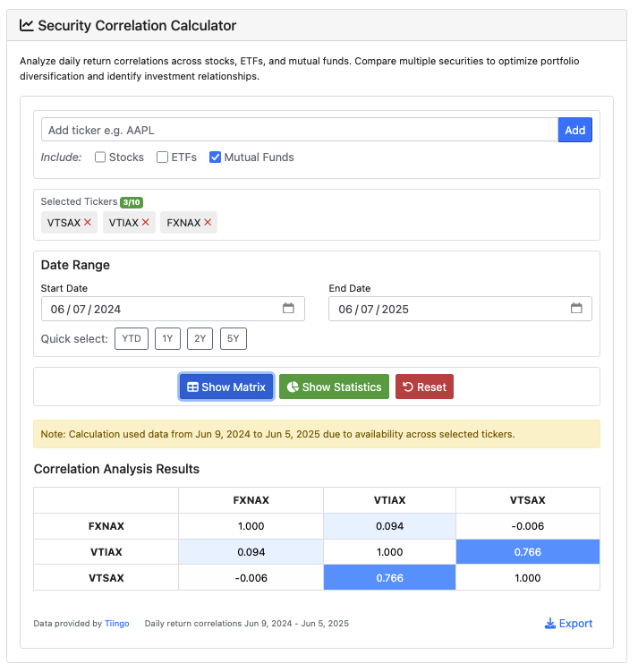638x672 pixels.
Task: Click the Show Matrix button
Action: tap(226, 387)
